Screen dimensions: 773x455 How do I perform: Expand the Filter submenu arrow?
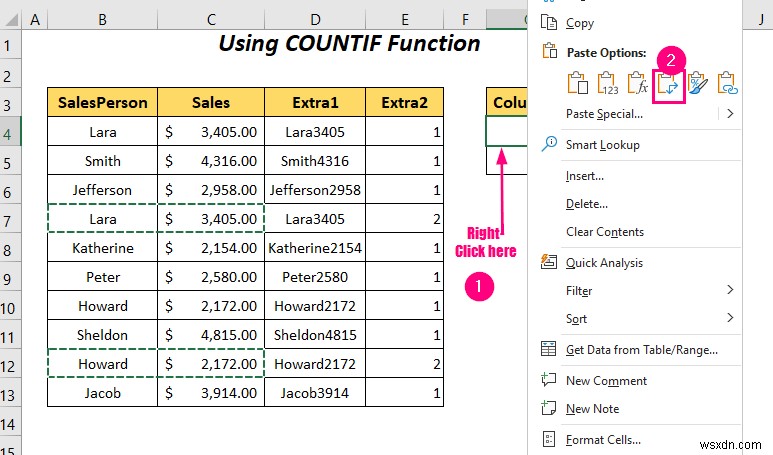[730, 290]
